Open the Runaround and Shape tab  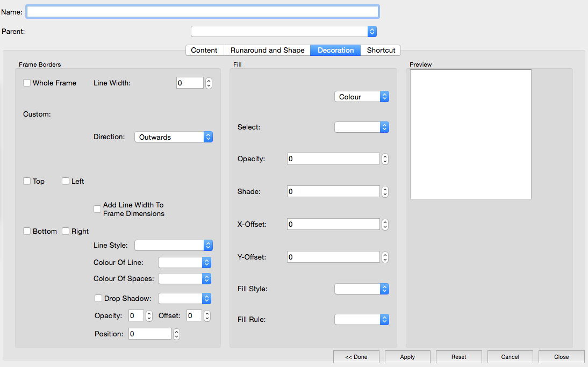(267, 50)
